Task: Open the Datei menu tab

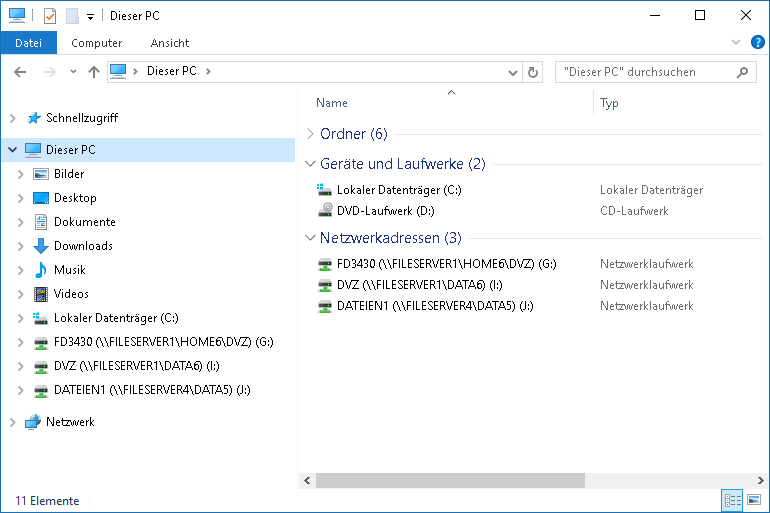Action: (x=28, y=43)
